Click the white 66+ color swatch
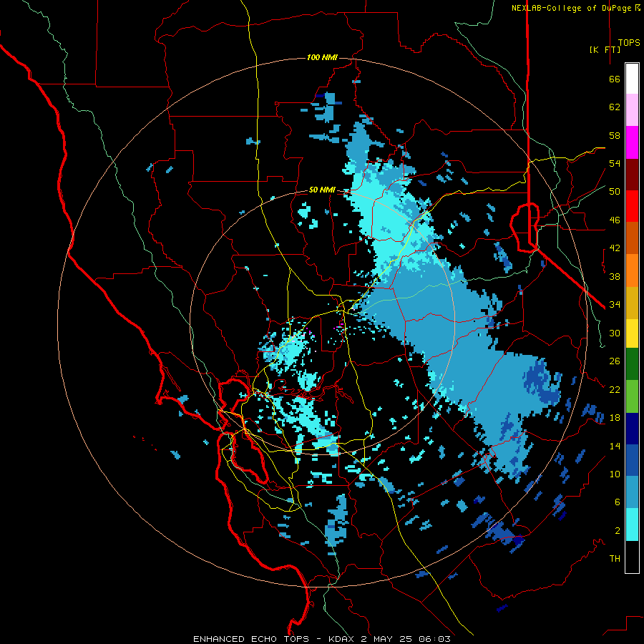 (632, 79)
